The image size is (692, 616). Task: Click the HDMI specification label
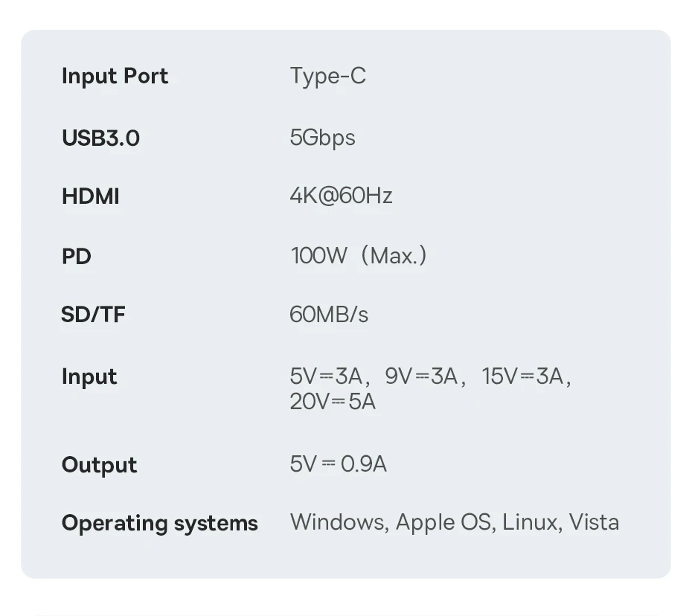[90, 197]
